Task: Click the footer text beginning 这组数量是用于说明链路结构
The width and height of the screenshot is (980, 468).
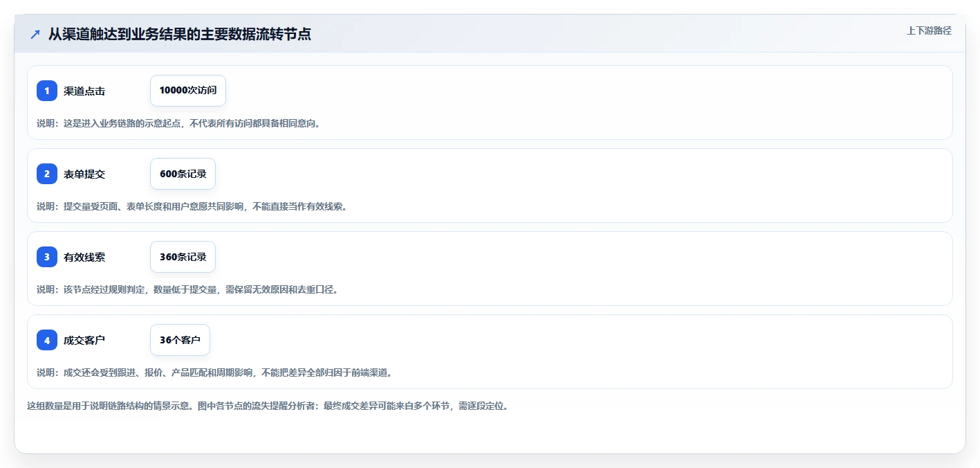Action: click(x=268, y=406)
